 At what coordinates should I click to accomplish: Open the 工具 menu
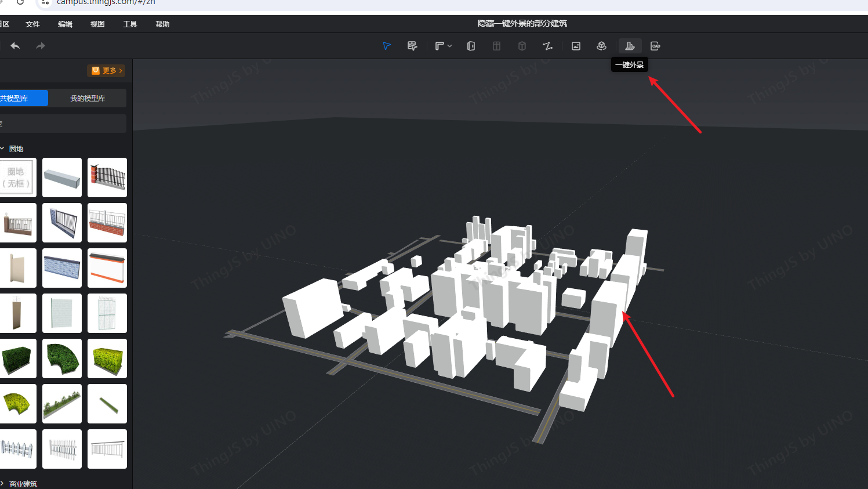coord(130,24)
